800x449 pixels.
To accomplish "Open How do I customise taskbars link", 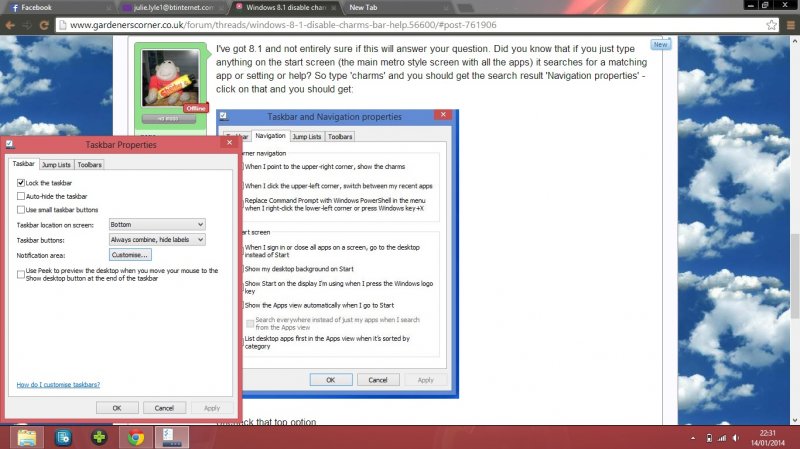I will coord(58,384).
